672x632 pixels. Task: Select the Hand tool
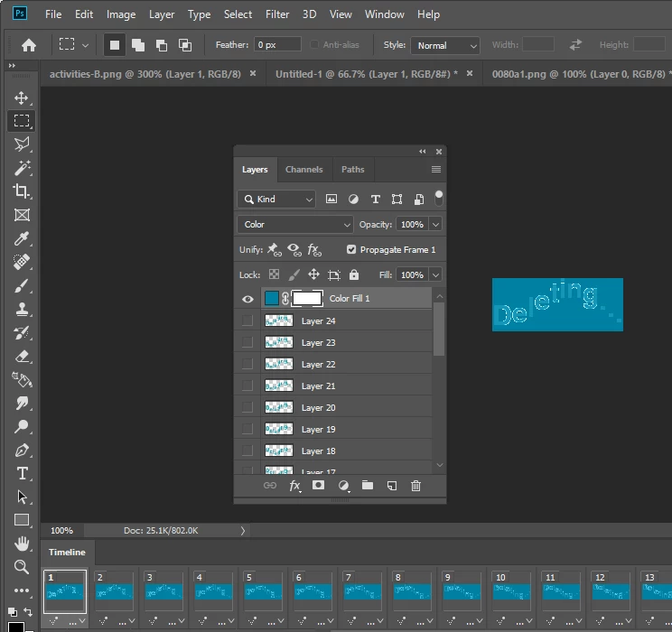tap(22, 544)
